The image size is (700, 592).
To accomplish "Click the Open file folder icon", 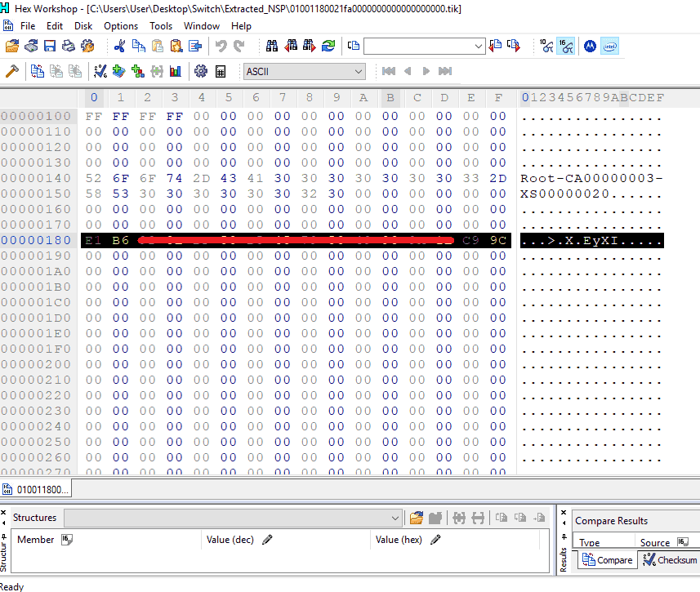I will (12, 46).
